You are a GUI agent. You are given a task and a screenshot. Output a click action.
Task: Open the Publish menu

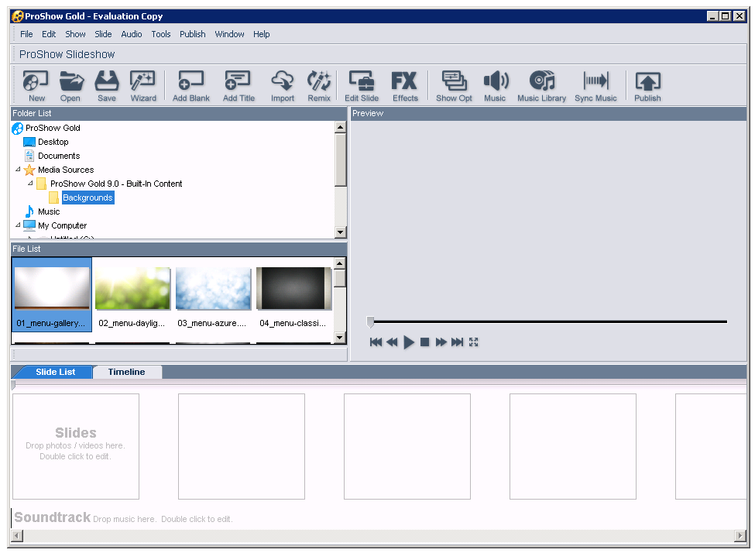[193, 34]
